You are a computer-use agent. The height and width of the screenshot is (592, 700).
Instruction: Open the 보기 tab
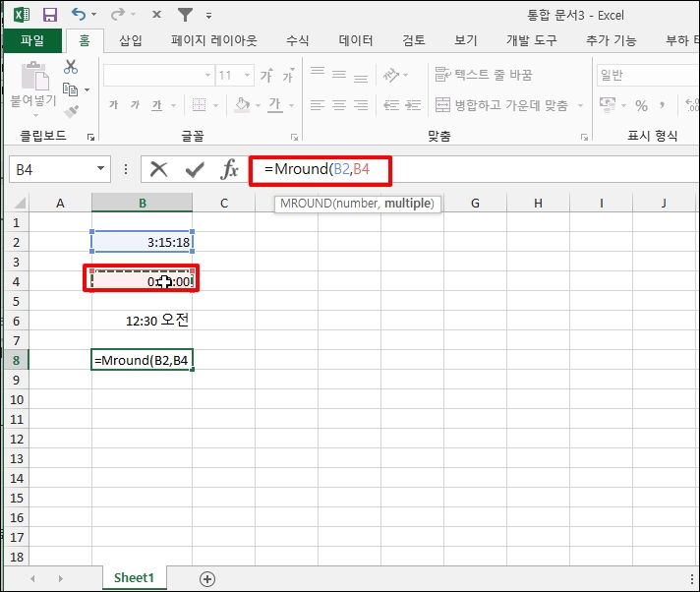point(466,41)
